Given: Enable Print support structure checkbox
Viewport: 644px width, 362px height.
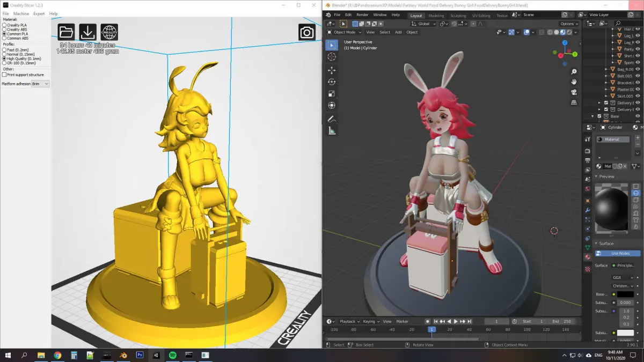Looking at the screenshot, I should pos(4,75).
